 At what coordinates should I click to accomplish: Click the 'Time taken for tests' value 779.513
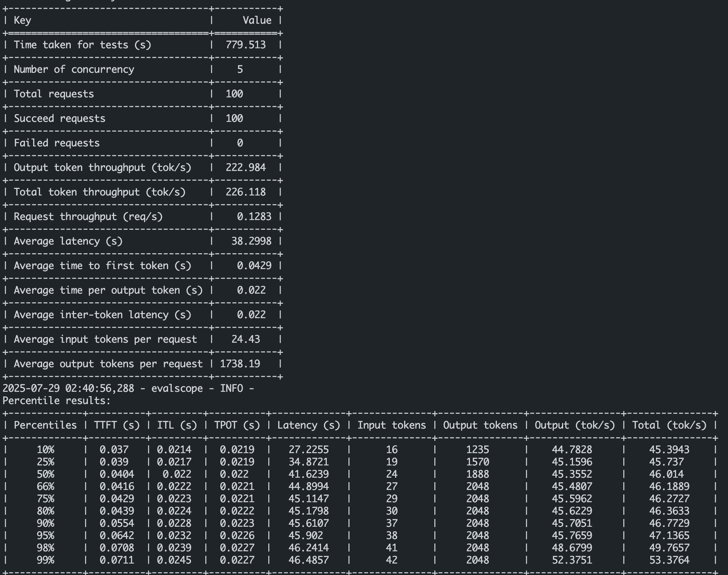pos(245,45)
